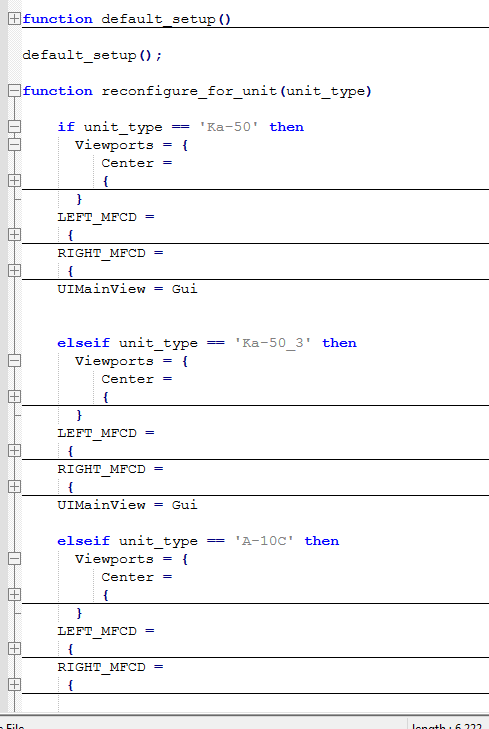This screenshot has width=489, height=729.
Task: Click 'Center =' in the 'Ka-50_3' branch
Action: pos(137,379)
